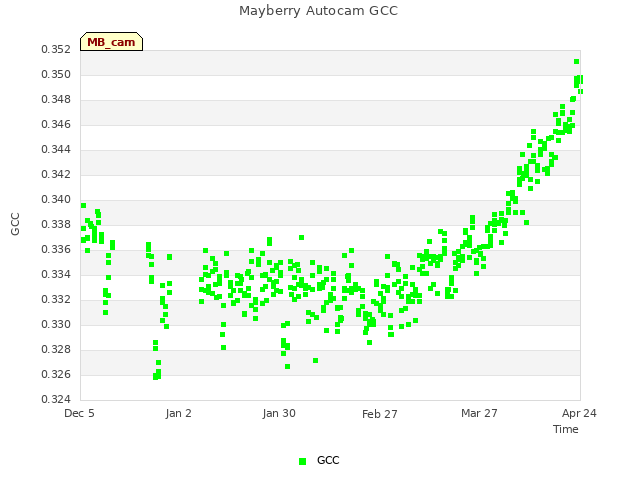Click the Mar 27 date label
This screenshot has width=640, height=480.
tap(479, 413)
